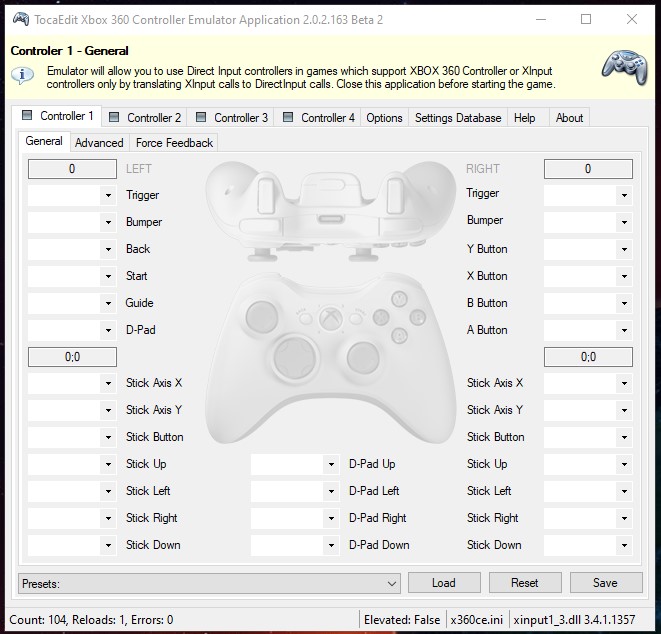The image size is (661, 634).
Task: Click the front-view controller image
Action: (328, 347)
